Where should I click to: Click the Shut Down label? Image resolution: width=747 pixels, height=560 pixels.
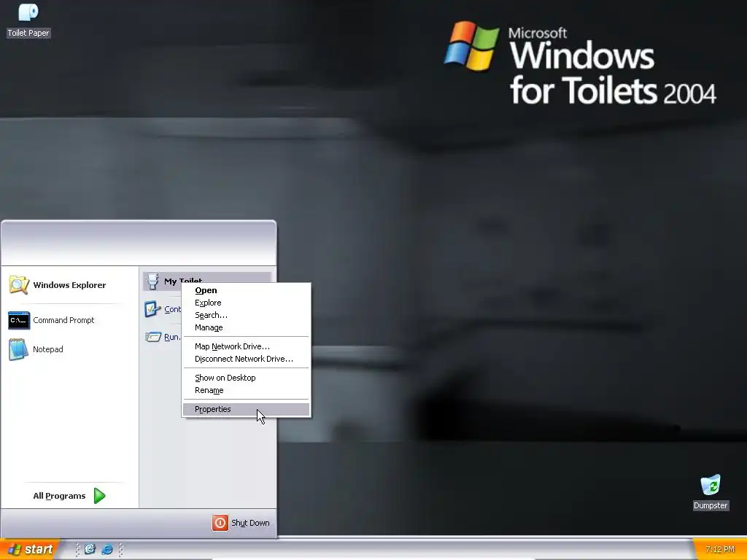(x=250, y=523)
